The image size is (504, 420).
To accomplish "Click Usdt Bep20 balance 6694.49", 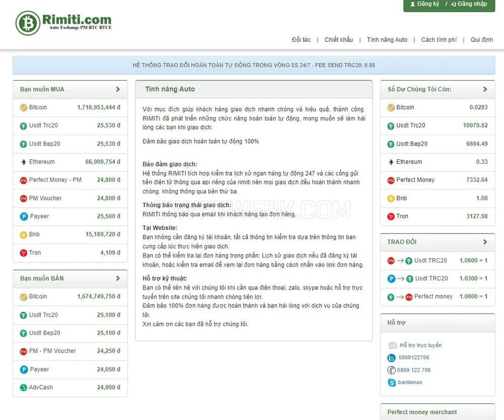I will click(477, 144).
